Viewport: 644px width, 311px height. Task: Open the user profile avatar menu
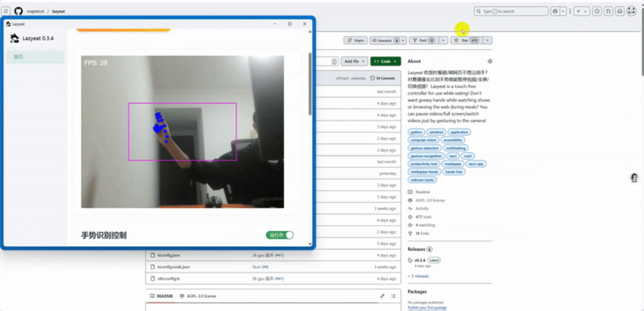click(x=632, y=11)
